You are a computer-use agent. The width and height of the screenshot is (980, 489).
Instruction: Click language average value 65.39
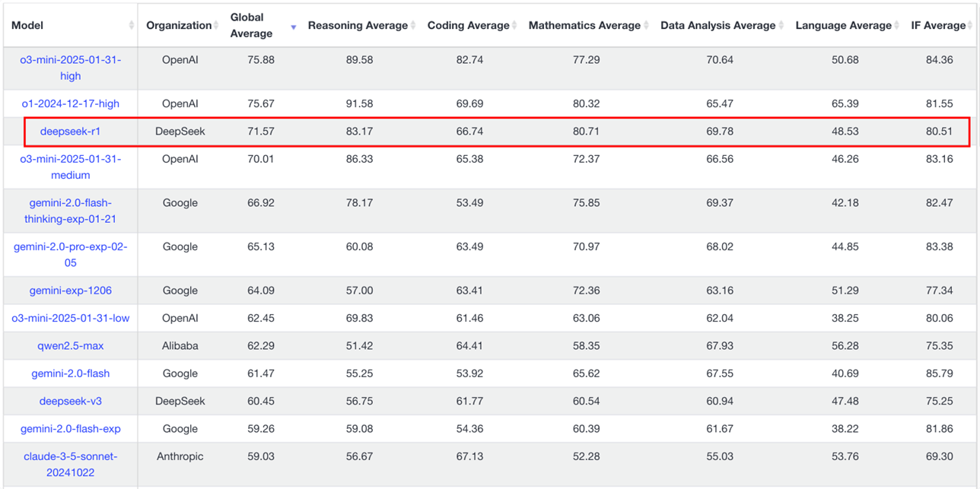(845, 103)
